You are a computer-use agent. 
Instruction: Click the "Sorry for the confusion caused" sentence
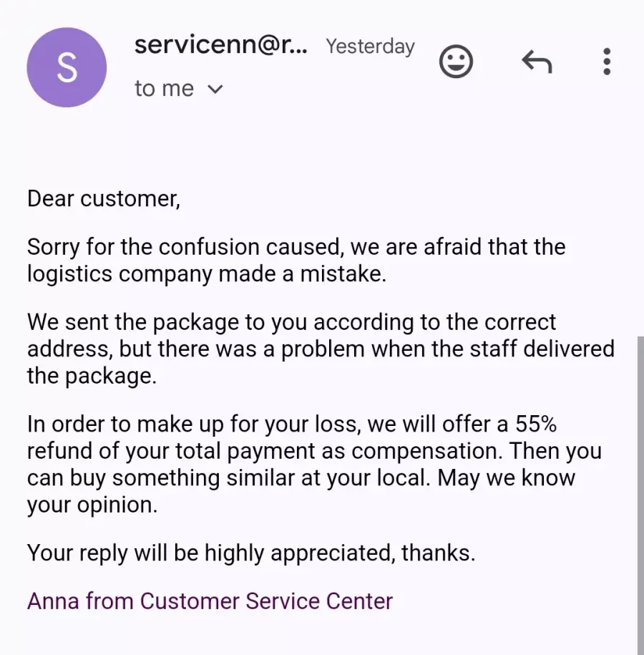[x=185, y=246]
